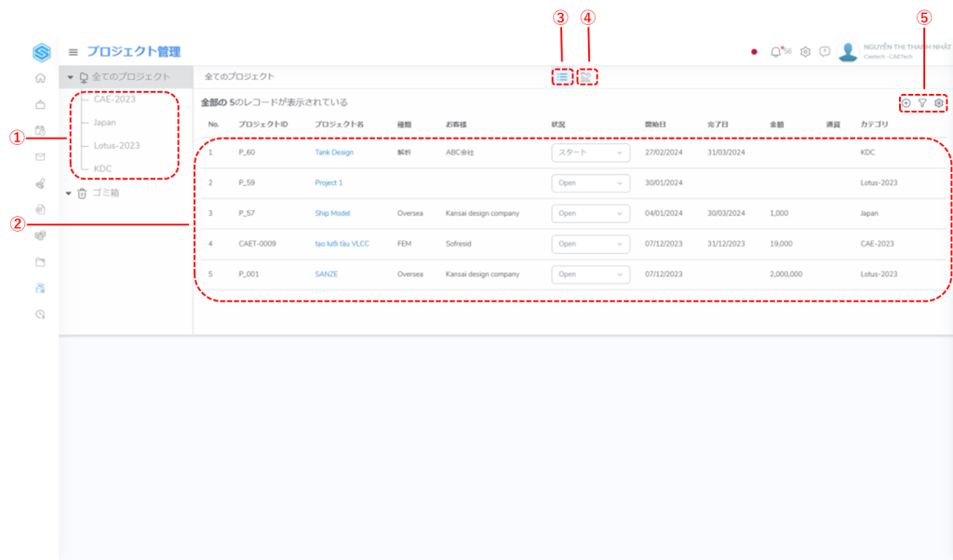The width and height of the screenshot is (953, 560).
Task: Open the filter funnel icon
Action: [x=922, y=102]
